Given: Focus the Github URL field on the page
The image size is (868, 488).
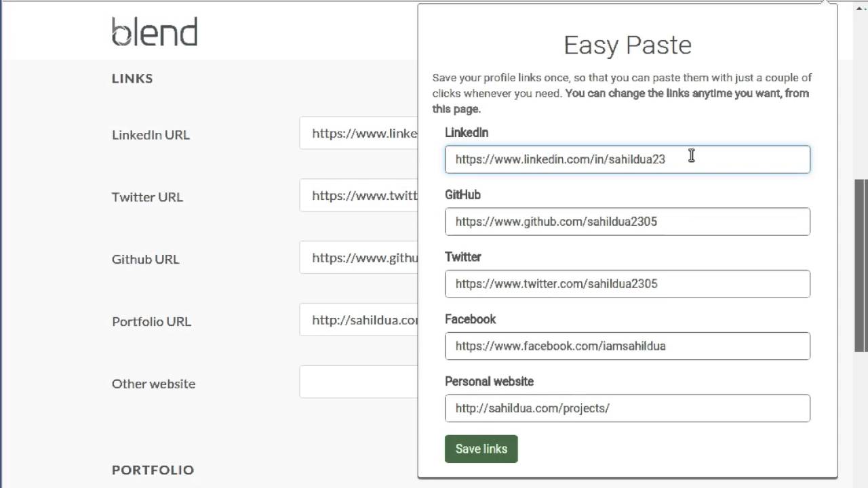Looking at the screenshot, I should (x=359, y=258).
